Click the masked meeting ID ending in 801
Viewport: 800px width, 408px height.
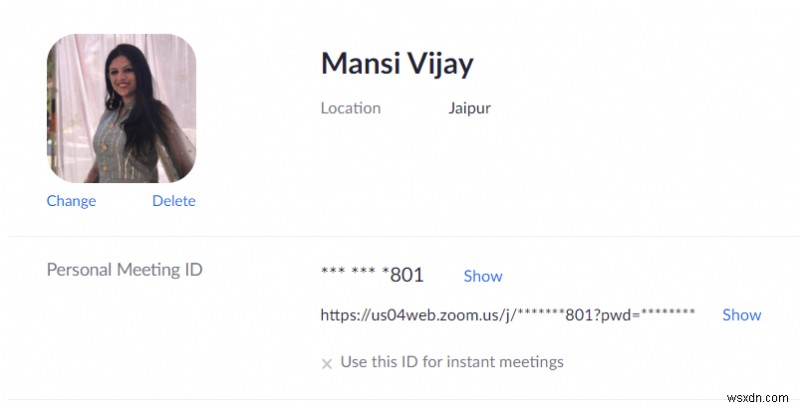pos(372,275)
